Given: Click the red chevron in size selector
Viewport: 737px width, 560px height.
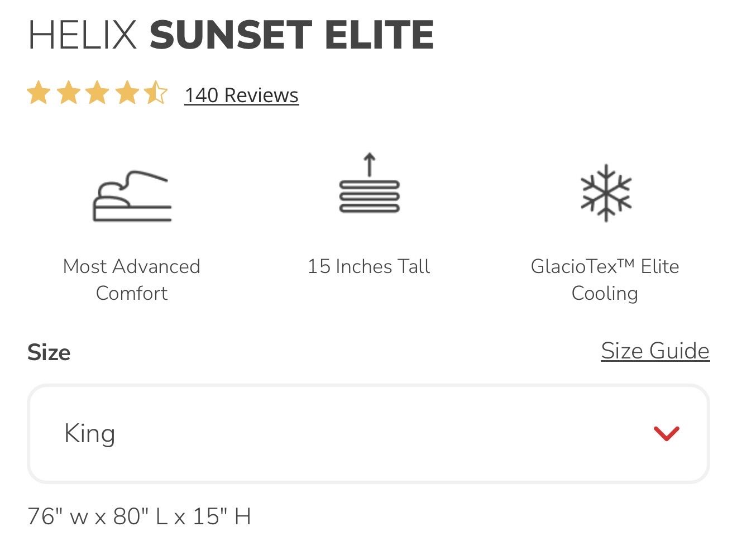Looking at the screenshot, I should tap(666, 433).
